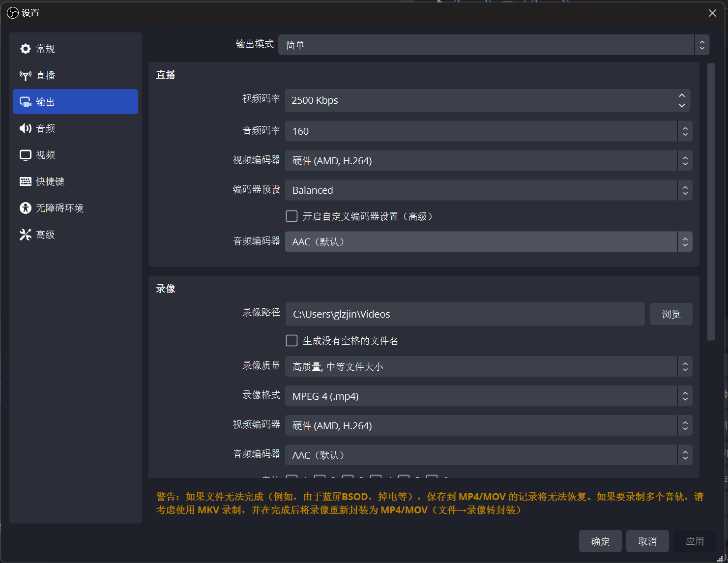This screenshot has width=728, height=563.
Task: Click the keyboard icon for 快捷键
Action: tap(25, 181)
